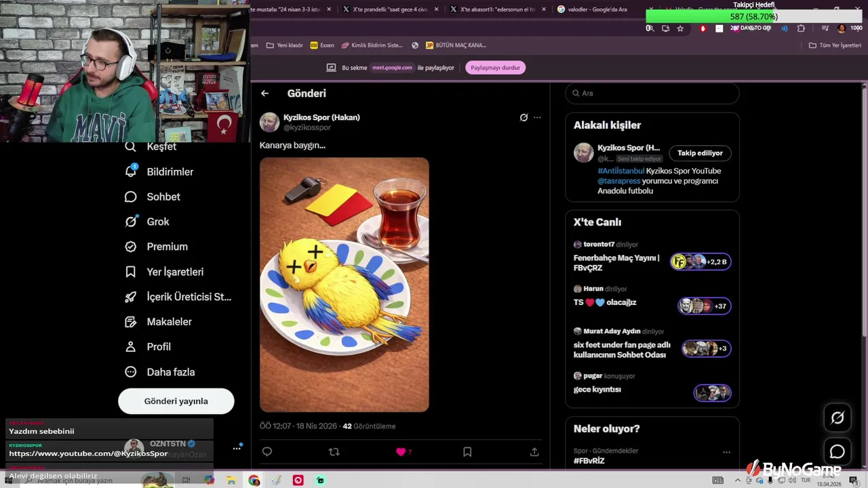
Task: Click install app icon in address bar
Action: 665,28
